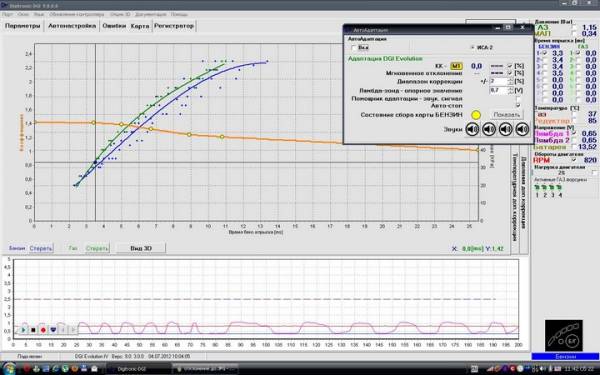Click the Вид 3D button
Screen dimensions: 600x375
pos(141,248)
